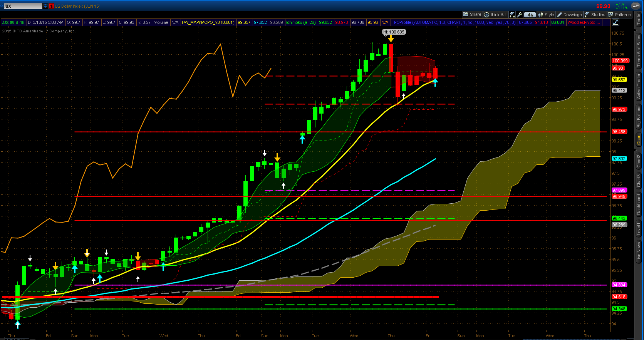Viewport: 644px width, 340px height.
Task: Click the 99.413 gray price label
Action: 619,90
